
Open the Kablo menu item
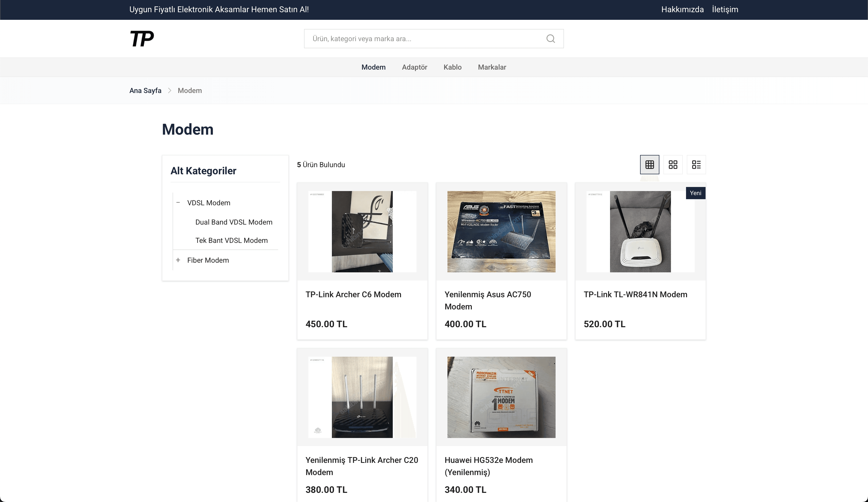(452, 67)
